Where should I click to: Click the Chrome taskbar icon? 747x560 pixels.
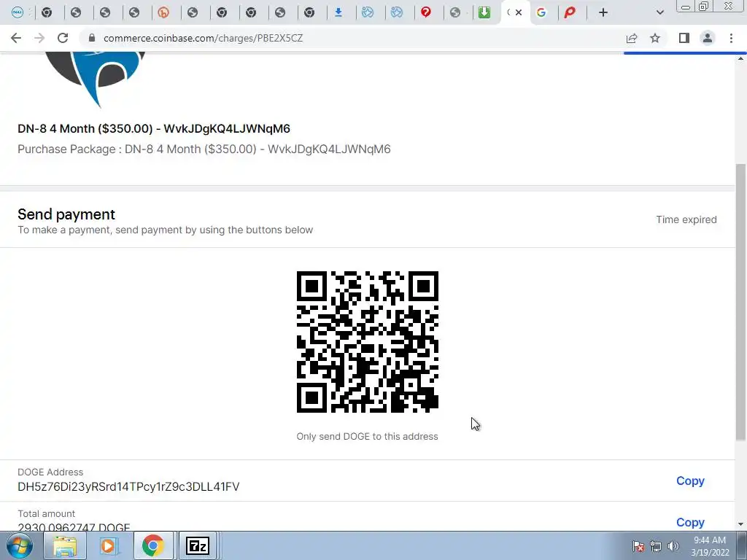(x=153, y=545)
